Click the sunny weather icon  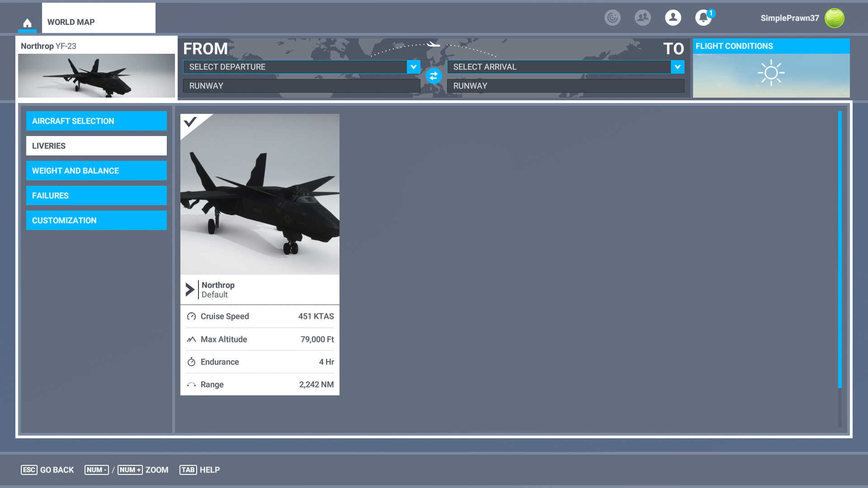771,73
